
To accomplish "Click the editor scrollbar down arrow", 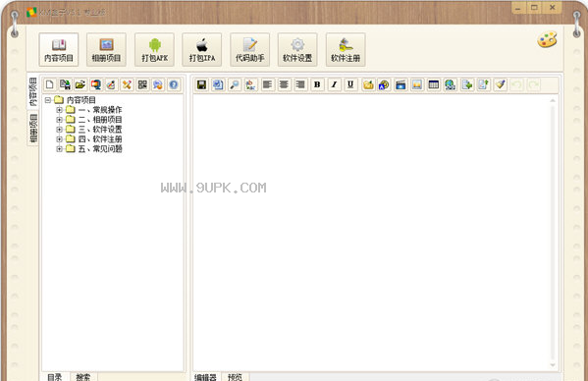I will (553, 364).
